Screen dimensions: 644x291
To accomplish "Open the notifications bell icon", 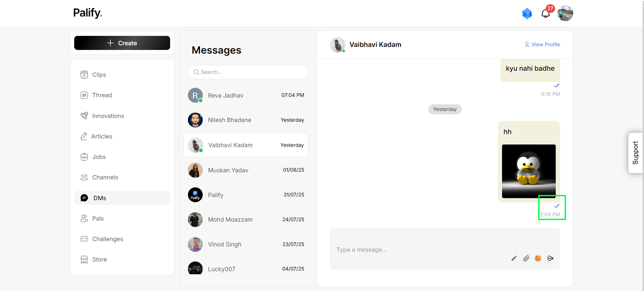I will pyautogui.click(x=546, y=13).
